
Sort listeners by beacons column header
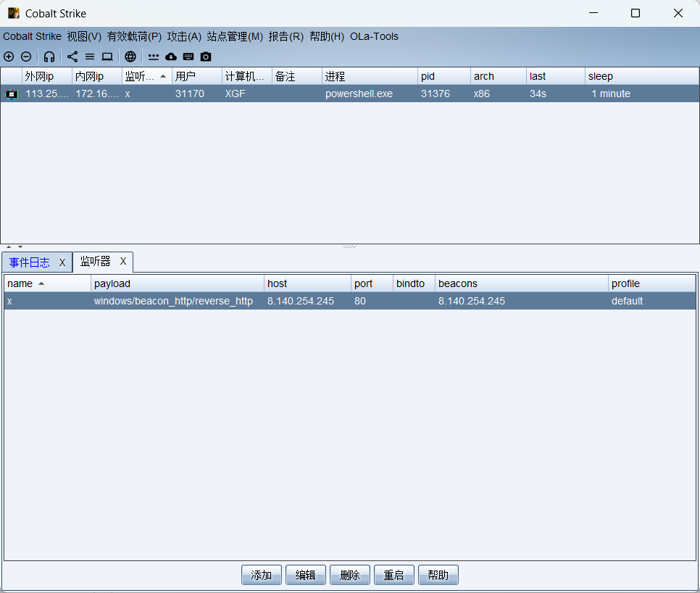click(522, 283)
